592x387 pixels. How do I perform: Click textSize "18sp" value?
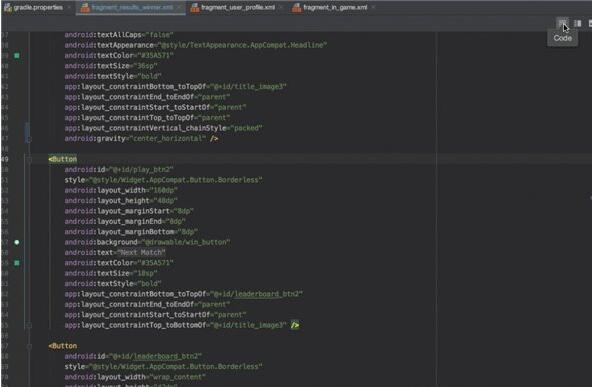pyautogui.click(x=145, y=273)
